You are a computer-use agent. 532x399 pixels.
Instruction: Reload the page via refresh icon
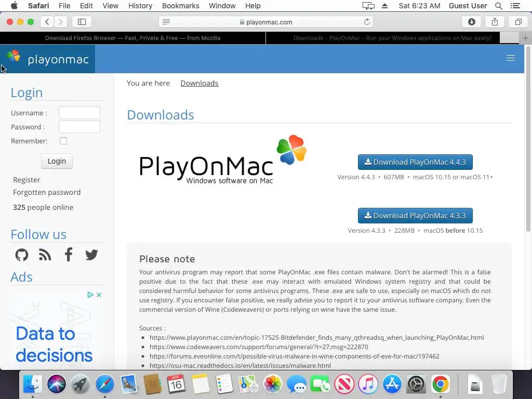[x=367, y=22]
